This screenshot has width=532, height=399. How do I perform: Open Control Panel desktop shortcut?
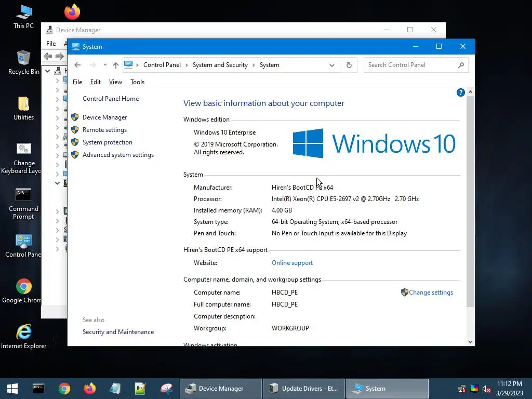pyautogui.click(x=23, y=246)
